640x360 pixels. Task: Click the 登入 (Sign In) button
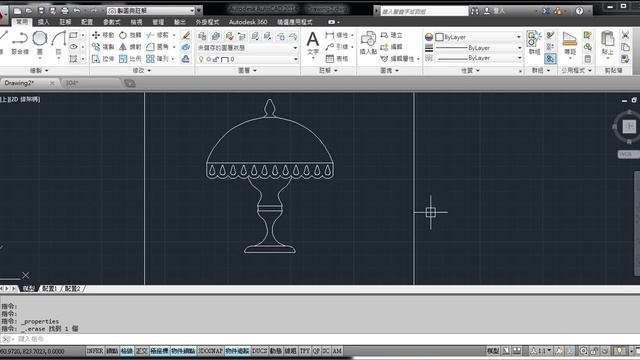pyautogui.click(x=494, y=11)
